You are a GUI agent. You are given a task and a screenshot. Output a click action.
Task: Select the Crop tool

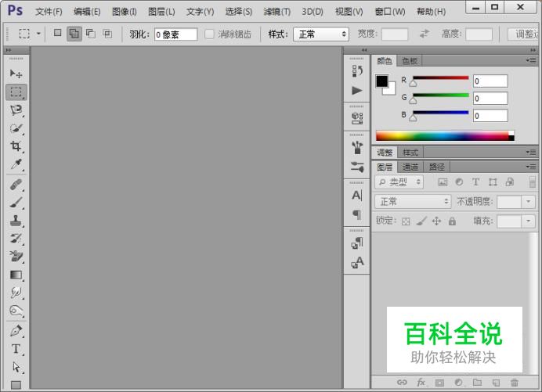coord(16,146)
